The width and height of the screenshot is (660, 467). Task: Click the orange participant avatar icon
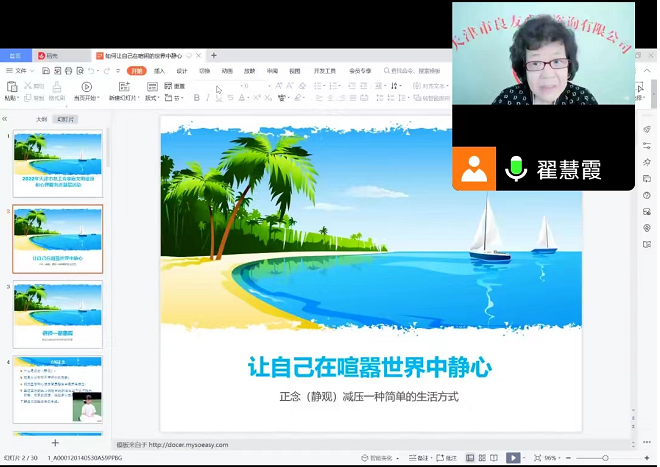point(474,169)
